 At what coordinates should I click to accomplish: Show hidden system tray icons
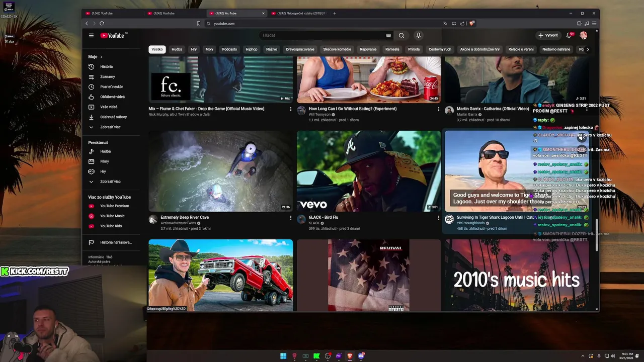tap(583, 356)
